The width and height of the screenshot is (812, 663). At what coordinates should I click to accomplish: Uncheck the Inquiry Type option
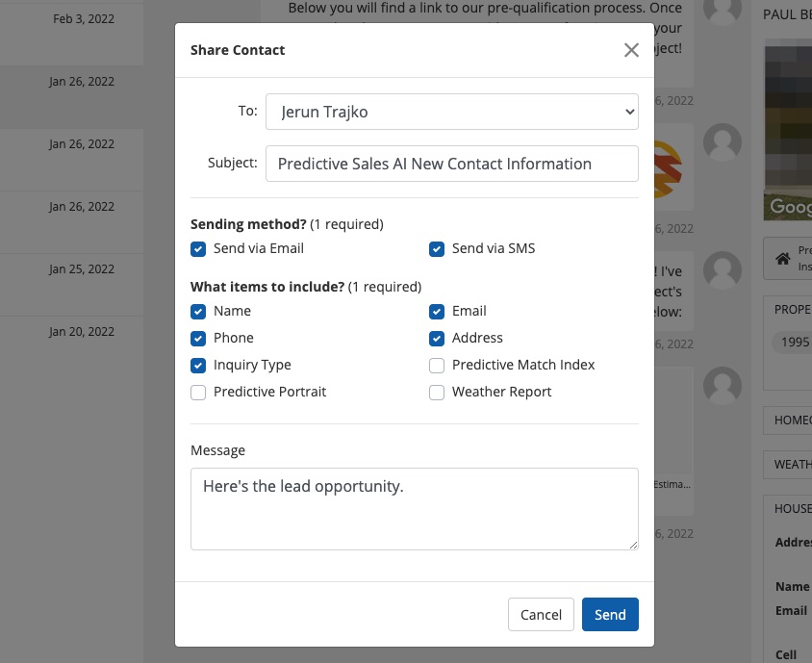tap(198, 365)
